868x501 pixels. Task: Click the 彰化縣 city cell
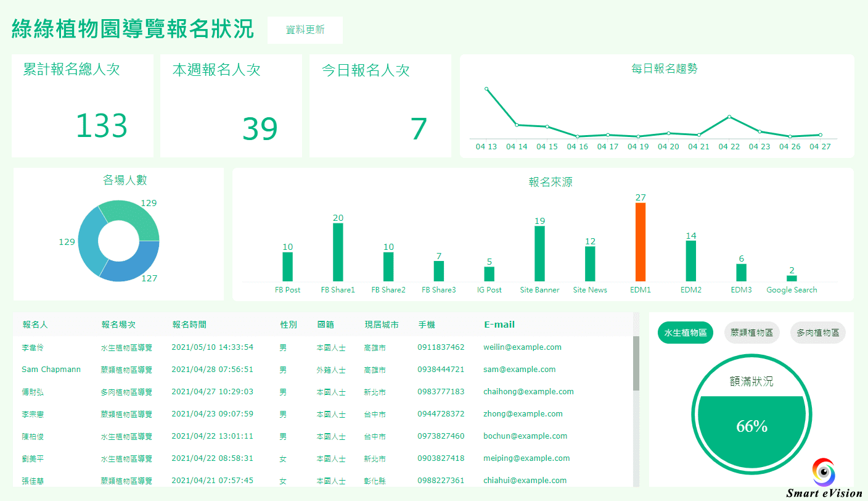375,481
